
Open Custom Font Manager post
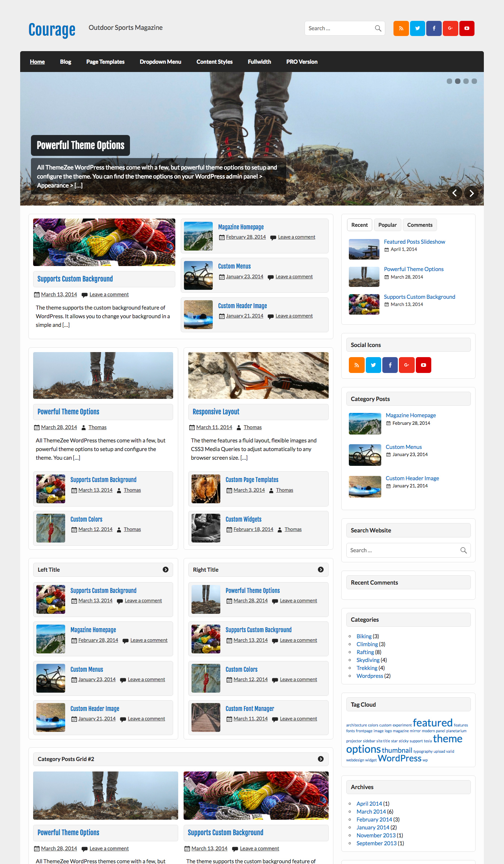[x=250, y=708]
